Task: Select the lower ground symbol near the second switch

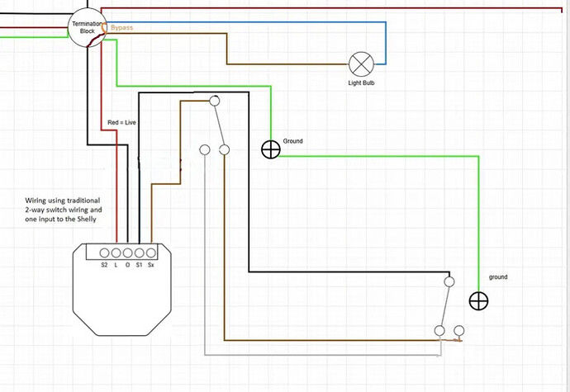Action: [478, 301]
